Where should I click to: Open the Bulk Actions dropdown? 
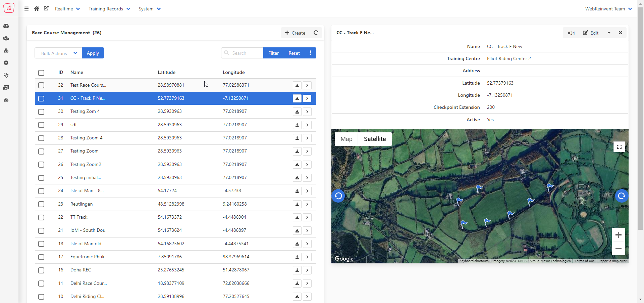point(58,53)
